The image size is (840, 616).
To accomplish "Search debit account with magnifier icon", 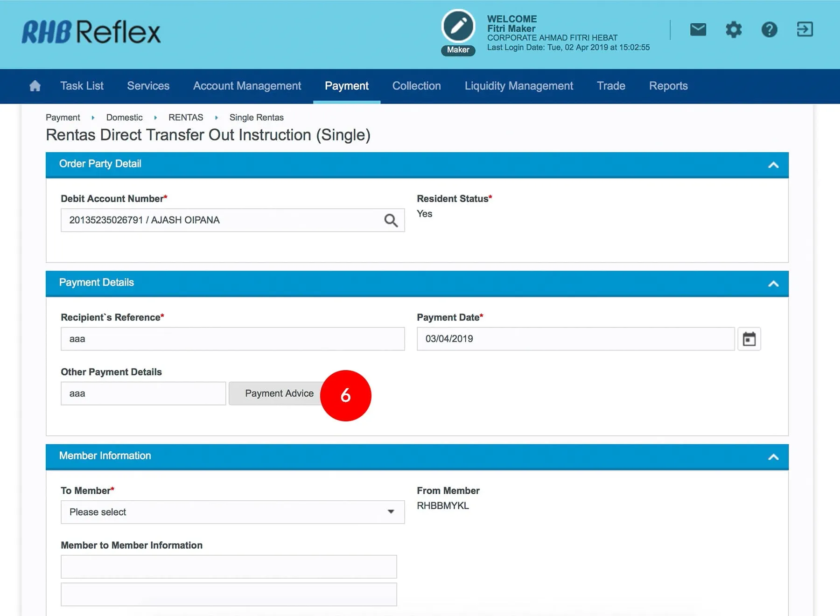I will click(x=391, y=220).
